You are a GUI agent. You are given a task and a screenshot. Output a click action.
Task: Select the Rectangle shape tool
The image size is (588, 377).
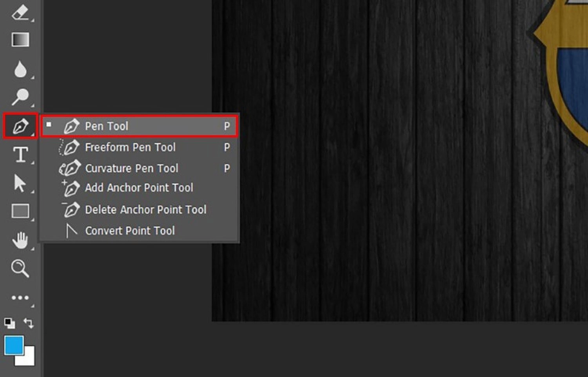[20, 211]
